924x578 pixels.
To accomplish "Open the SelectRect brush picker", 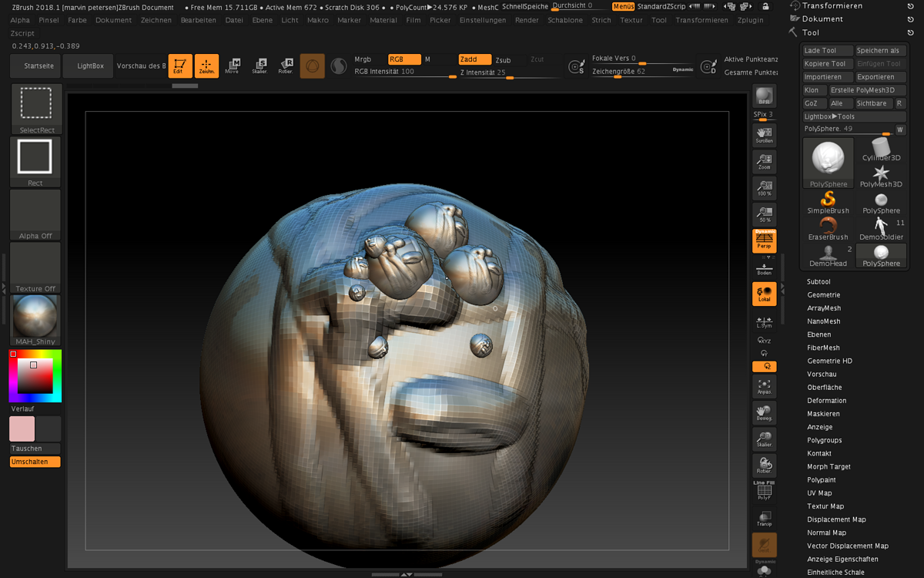I will pos(35,109).
